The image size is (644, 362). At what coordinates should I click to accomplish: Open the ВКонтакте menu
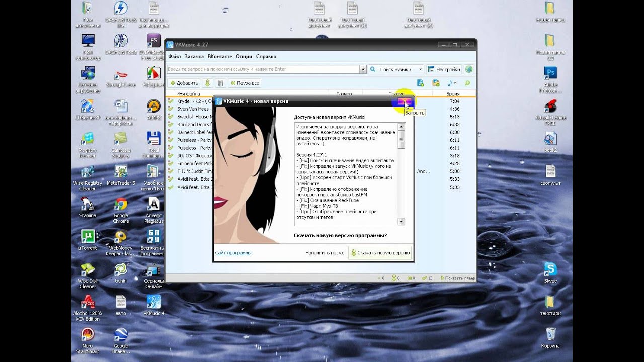click(220, 57)
